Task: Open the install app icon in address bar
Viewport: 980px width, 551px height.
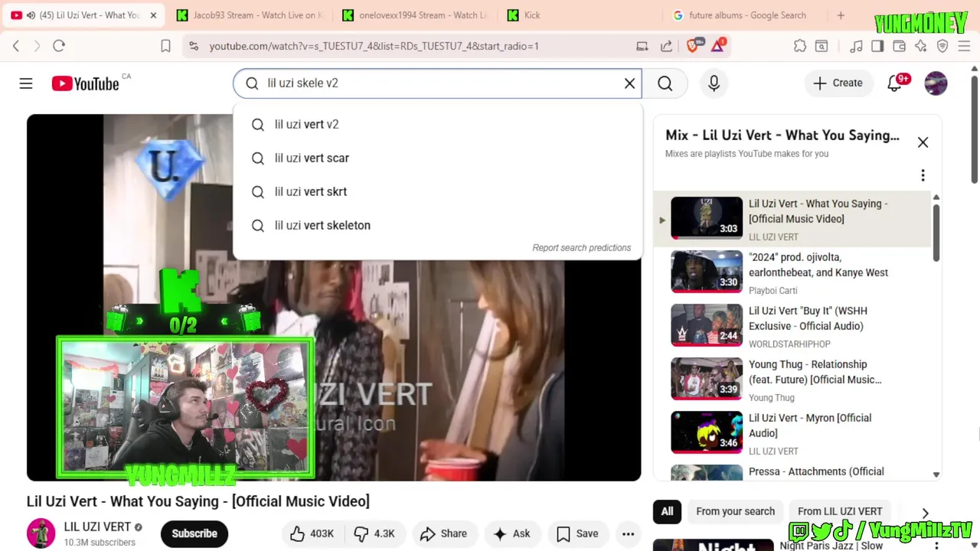Action: [x=642, y=46]
